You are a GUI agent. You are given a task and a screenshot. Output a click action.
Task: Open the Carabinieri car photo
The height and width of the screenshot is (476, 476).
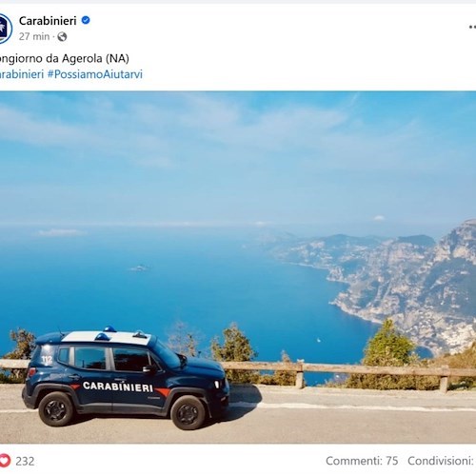pyautogui.click(x=238, y=268)
